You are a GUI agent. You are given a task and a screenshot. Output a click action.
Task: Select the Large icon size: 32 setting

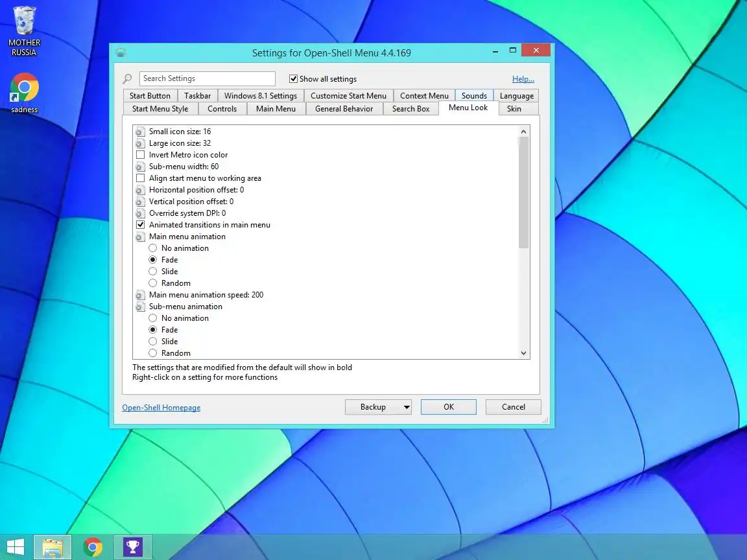180,143
